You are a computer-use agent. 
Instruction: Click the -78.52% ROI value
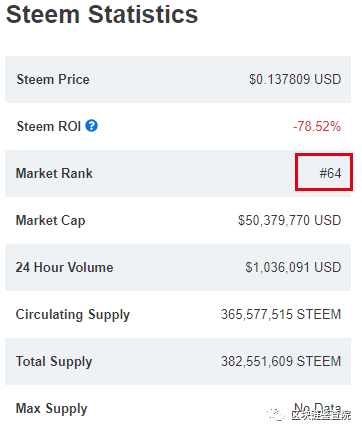[x=317, y=126]
